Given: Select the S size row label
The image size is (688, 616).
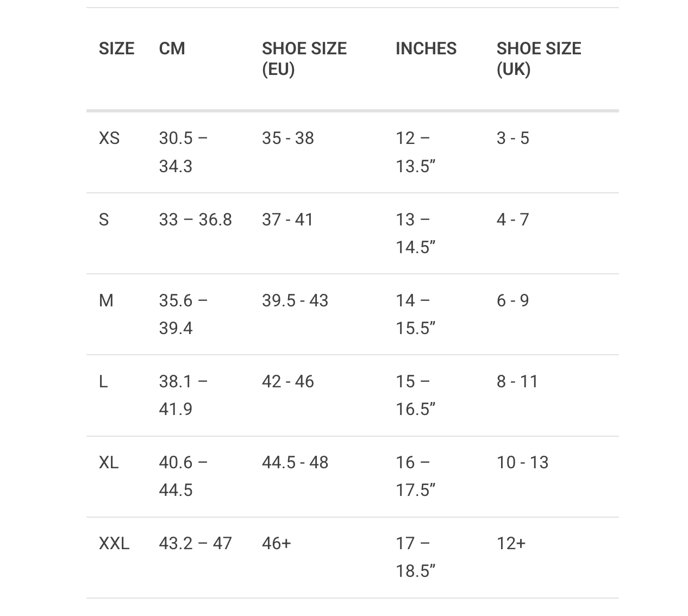Looking at the screenshot, I should tap(104, 219).
